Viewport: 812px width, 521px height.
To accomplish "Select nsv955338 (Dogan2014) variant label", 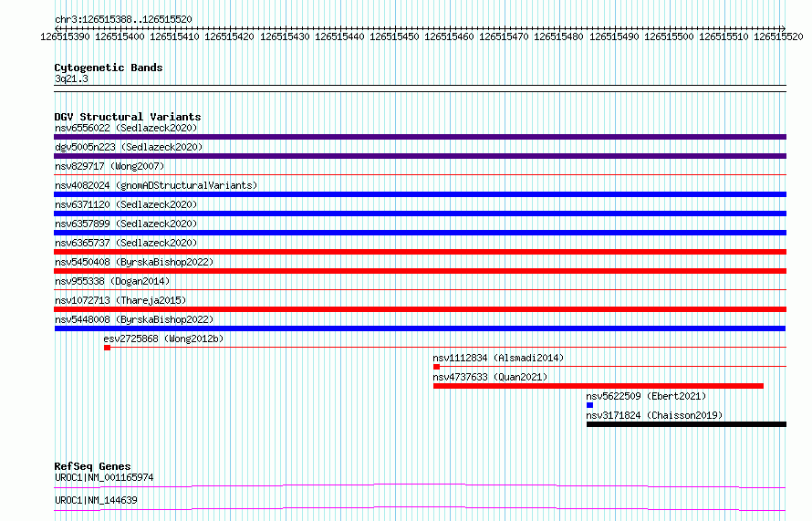I will click(x=112, y=281).
